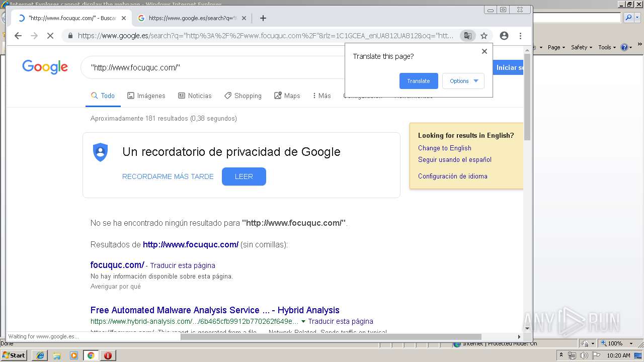Open a new Chrome tab
The image size is (644, 362).
[263, 18]
